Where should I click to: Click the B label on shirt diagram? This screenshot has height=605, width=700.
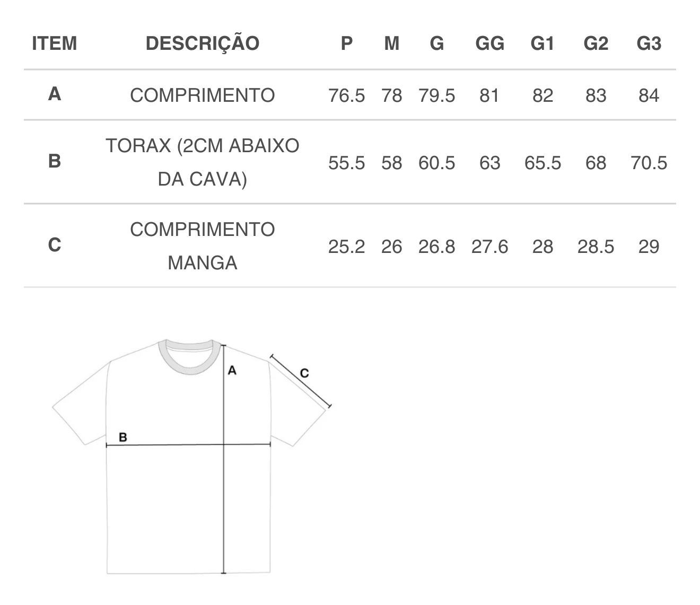122,437
